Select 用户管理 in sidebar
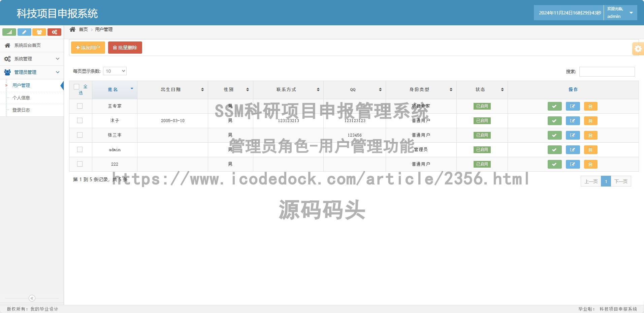This screenshot has height=313, width=644. [21, 85]
